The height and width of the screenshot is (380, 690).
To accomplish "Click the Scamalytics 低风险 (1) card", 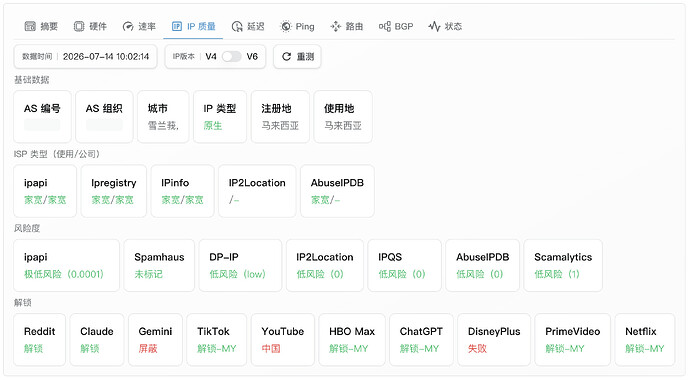I will click(x=563, y=265).
